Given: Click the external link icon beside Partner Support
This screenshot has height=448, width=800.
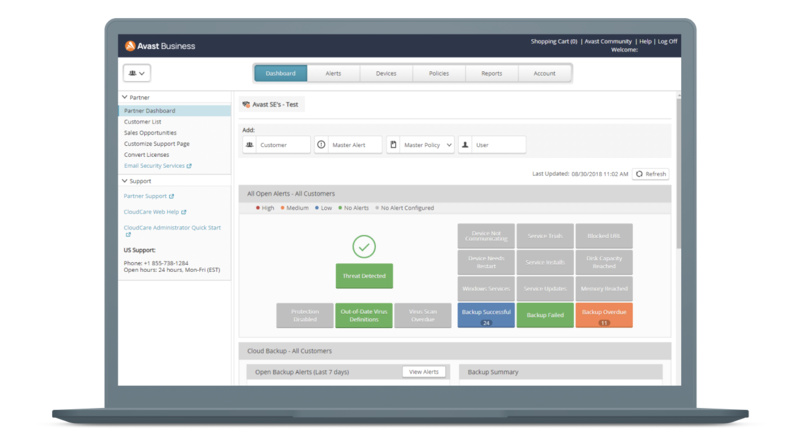Looking at the screenshot, I should [170, 197].
